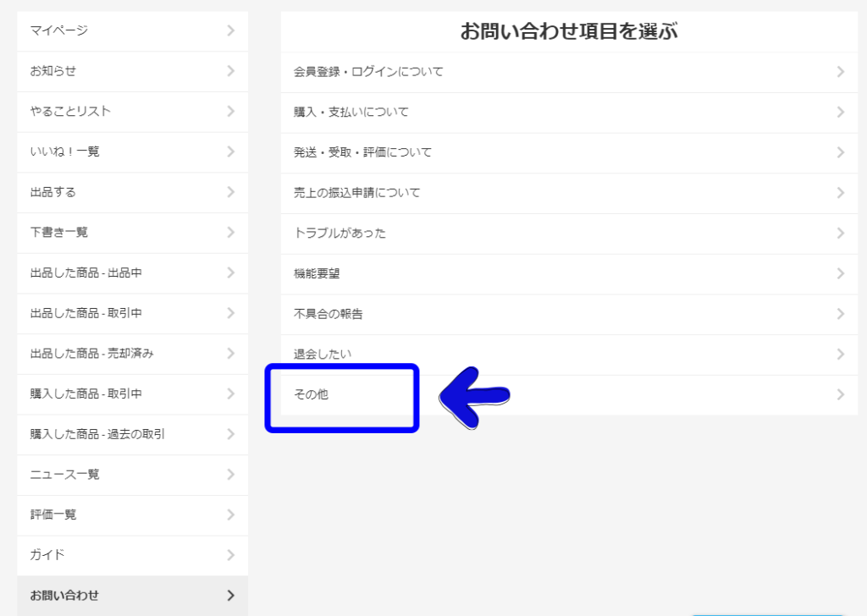Image resolution: width=867 pixels, height=616 pixels.
Task: Click the chevron for 出品した商品 - 取引中
Action: coord(230,313)
